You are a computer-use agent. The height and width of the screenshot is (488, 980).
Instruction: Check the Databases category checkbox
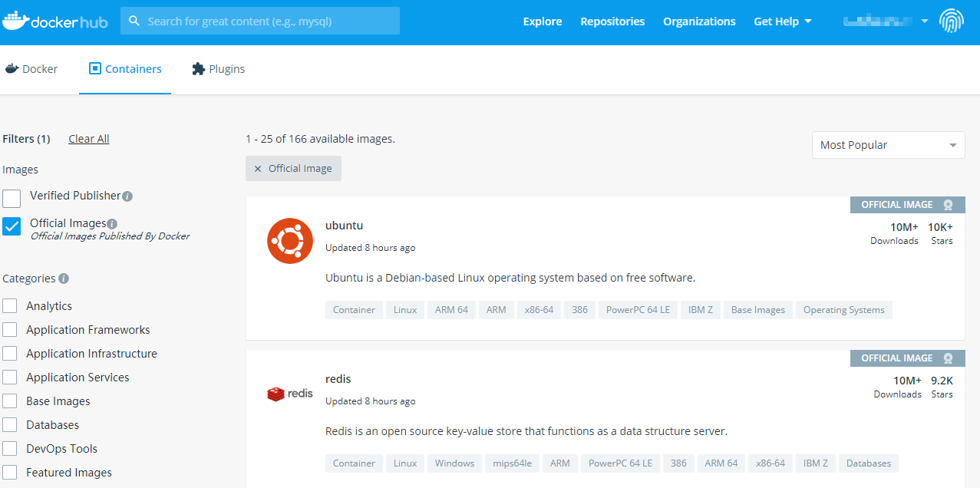click(x=10, y=425)
